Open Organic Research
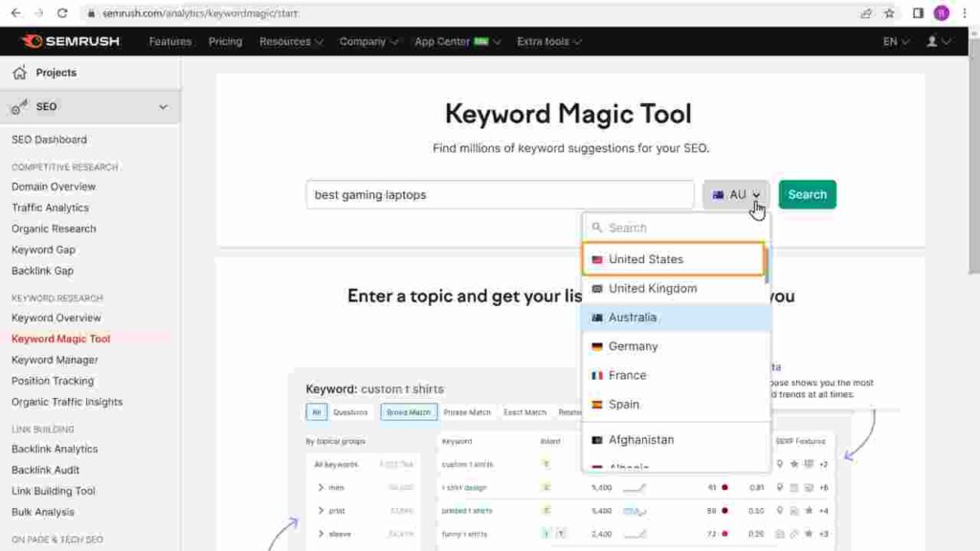The image size is (980, 551). 54,229
